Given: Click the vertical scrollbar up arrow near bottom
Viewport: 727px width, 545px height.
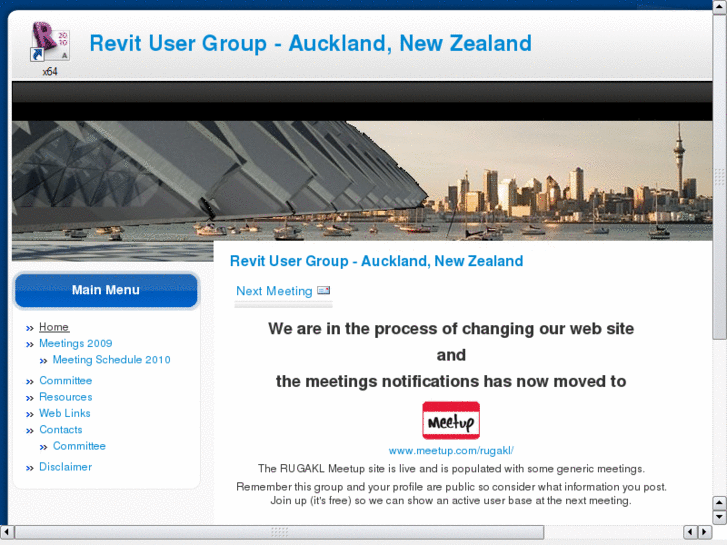Looking at the screenshot, I should (719, 503).
